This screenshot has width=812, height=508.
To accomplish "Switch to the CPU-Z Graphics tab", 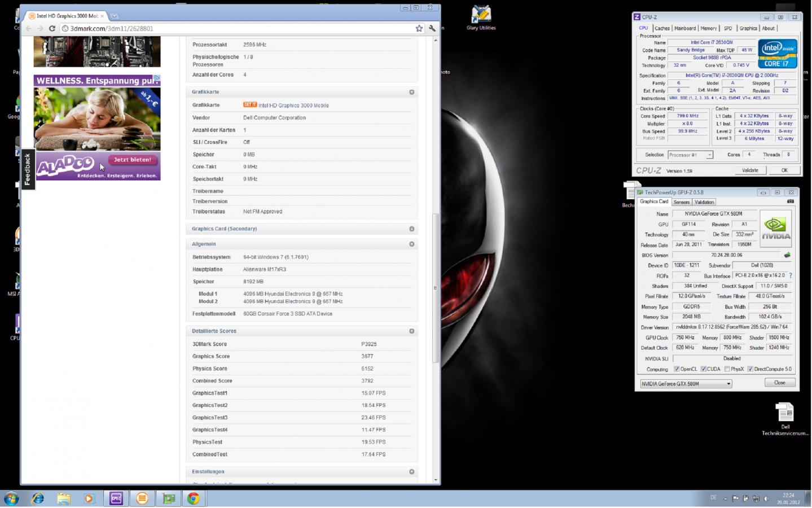I will pyautogui.click(x=748, y=28).
